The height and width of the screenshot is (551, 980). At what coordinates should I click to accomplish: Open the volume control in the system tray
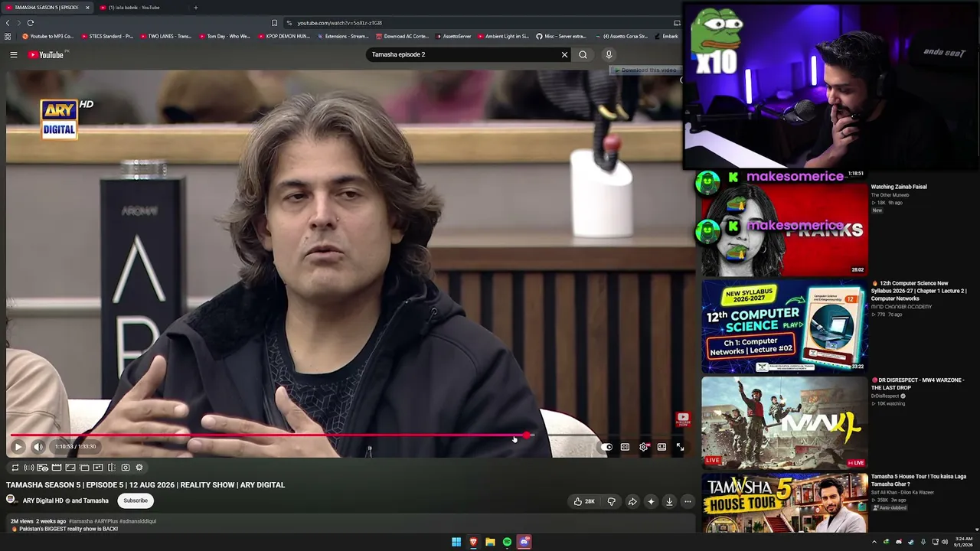point(944,542)
